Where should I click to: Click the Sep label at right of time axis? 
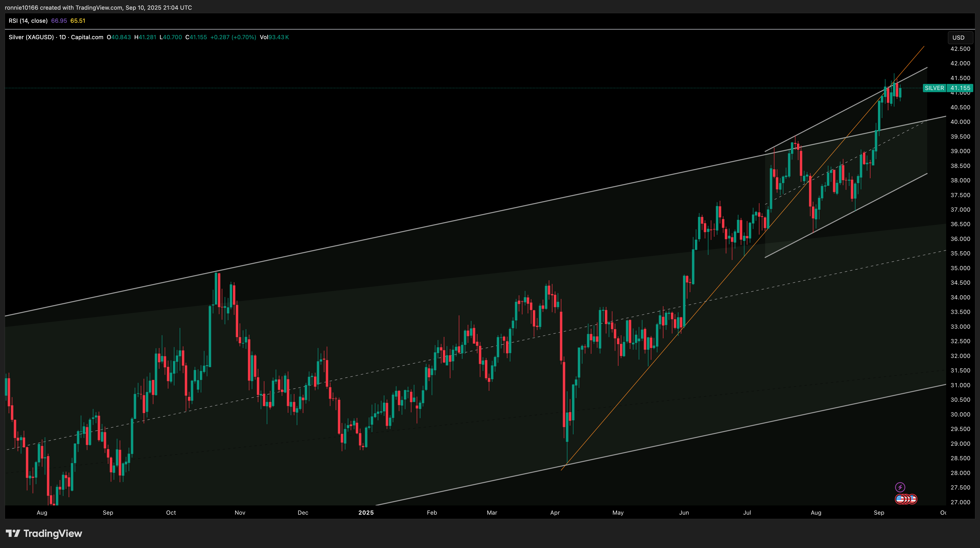878,513
